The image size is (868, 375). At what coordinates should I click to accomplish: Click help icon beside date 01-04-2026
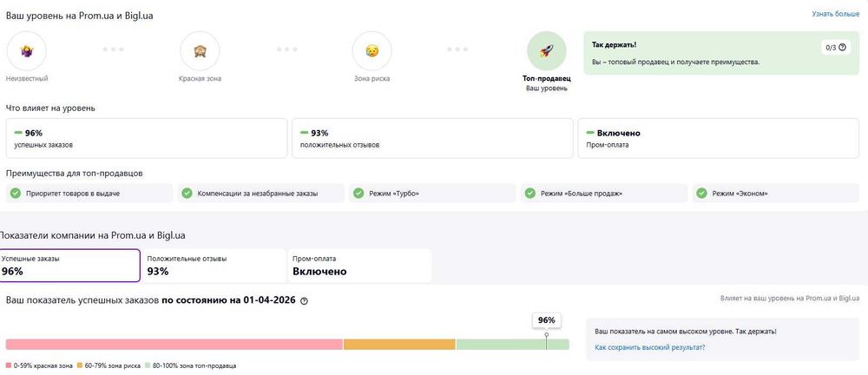click(304, 300)
